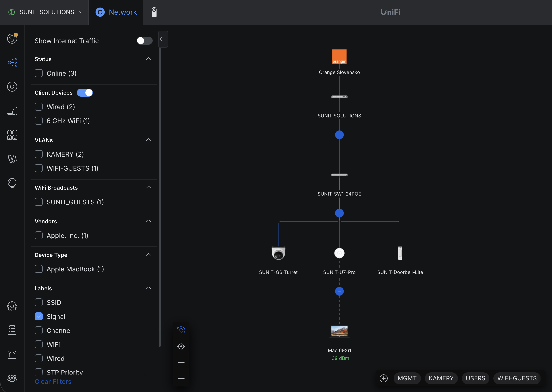Open the Topology view in sidebar

pyautogui.click(x=12, y=63)
